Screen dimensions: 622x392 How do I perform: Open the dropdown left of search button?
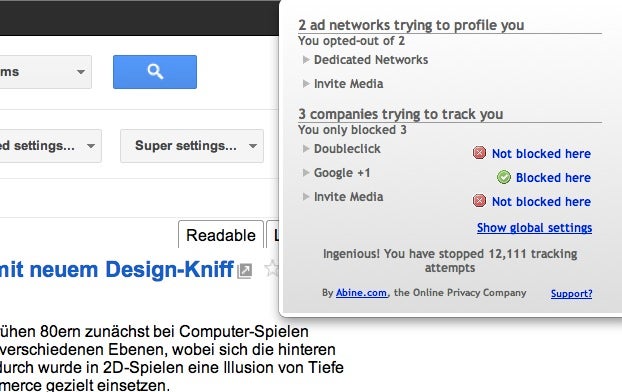[46, 72]
